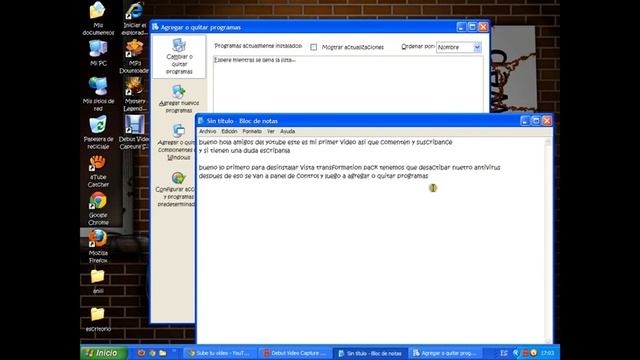Close the Bloc de notas window

click(547, 121)
